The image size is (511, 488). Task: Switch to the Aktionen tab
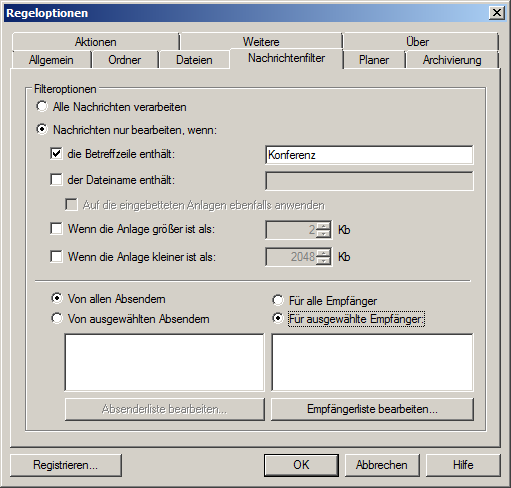point(95,42)
